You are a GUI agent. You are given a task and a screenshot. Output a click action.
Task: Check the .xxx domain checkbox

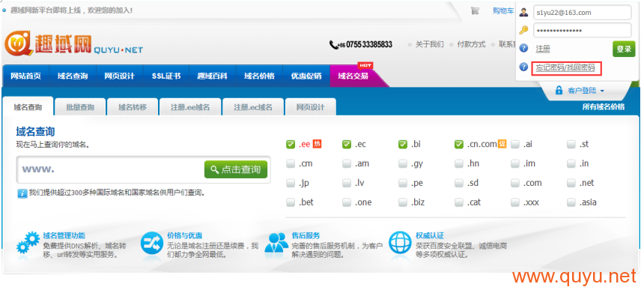click(x=515, y=202)
